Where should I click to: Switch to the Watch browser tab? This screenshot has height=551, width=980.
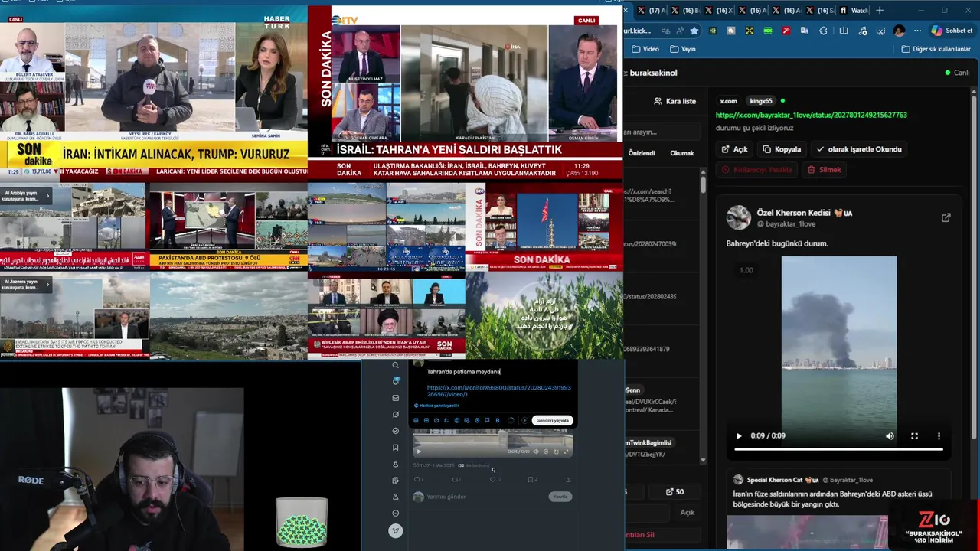pyautogui.click(x=854, y=11)
